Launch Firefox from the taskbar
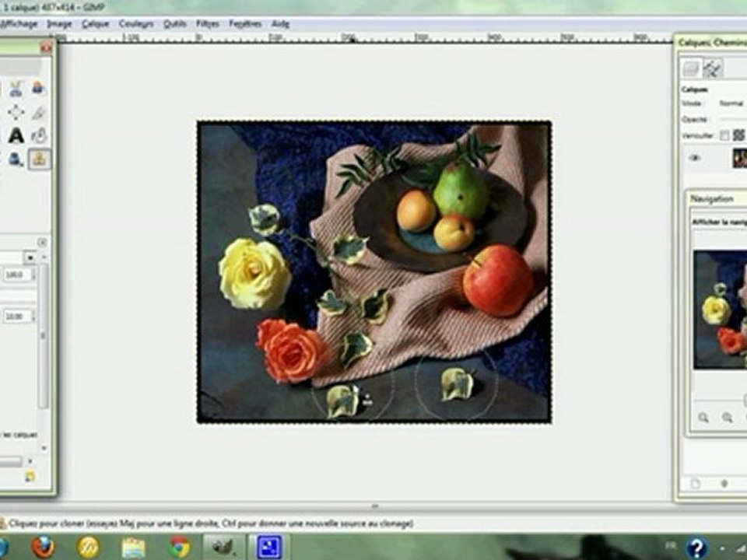747x560 pixels. [43, 547]
